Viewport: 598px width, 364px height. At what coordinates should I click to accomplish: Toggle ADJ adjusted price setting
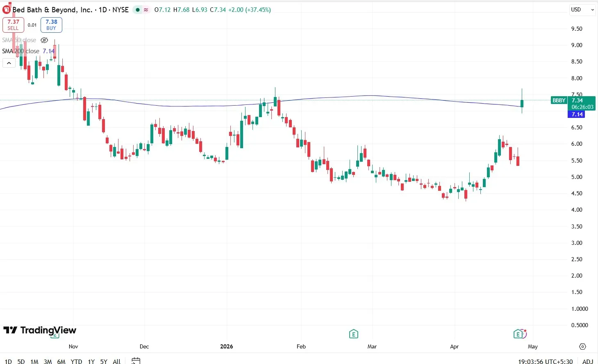[x=587, y=362]
